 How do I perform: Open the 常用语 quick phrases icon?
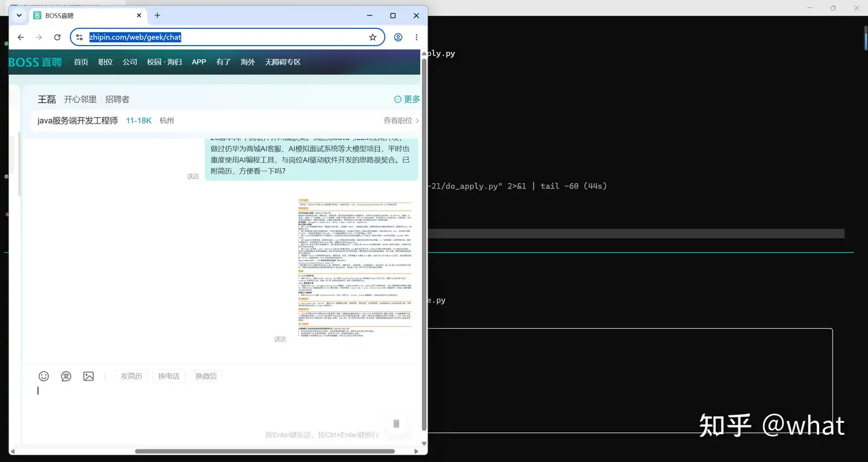[x=66, y=376]
